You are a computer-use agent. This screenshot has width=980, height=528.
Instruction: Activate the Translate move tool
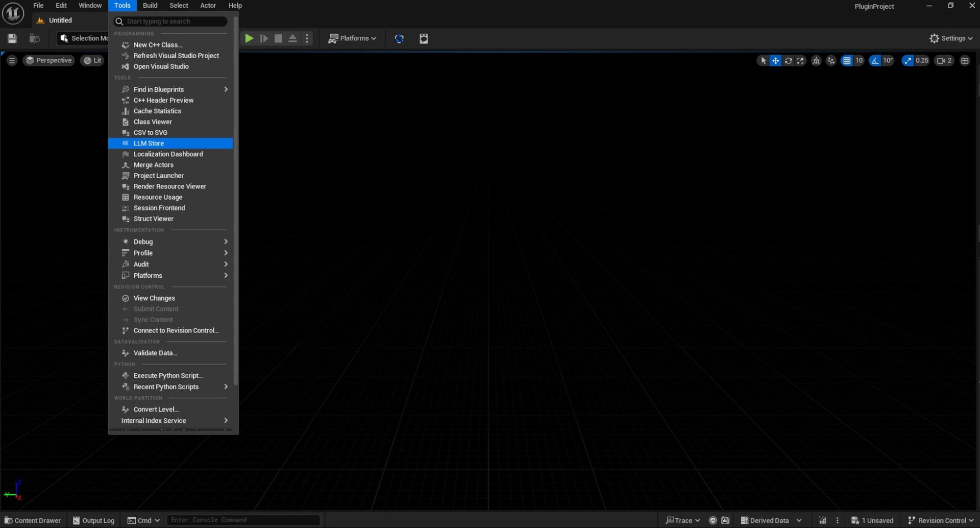pos(775,60)
